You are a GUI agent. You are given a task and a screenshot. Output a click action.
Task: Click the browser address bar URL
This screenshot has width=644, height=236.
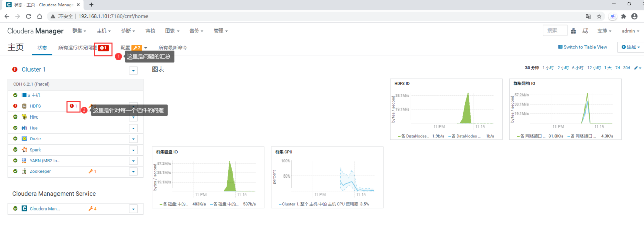[x=113, y=16]
